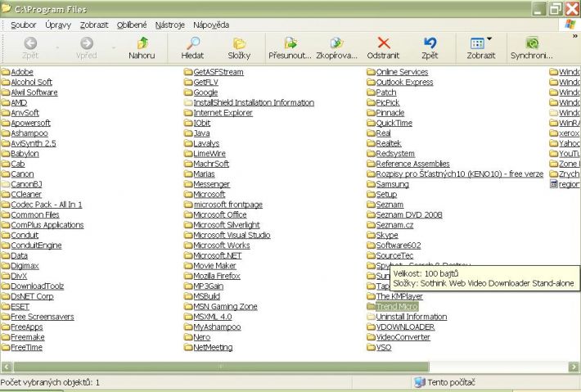
Task: Click the blue undo Zpět icon
Action: pos(430,43)
